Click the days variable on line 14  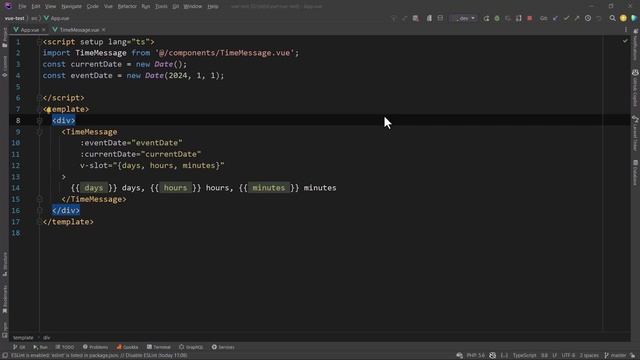(x=93, y=188)
